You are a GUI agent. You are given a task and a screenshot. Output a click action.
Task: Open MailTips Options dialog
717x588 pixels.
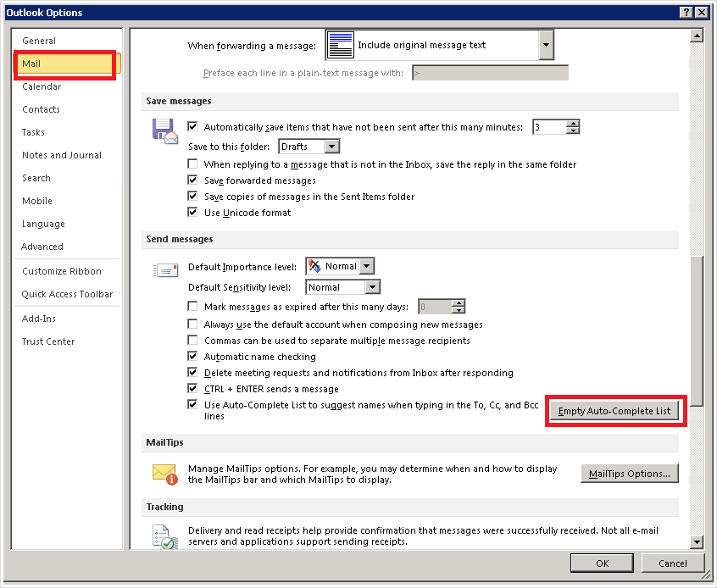[630, 474]
